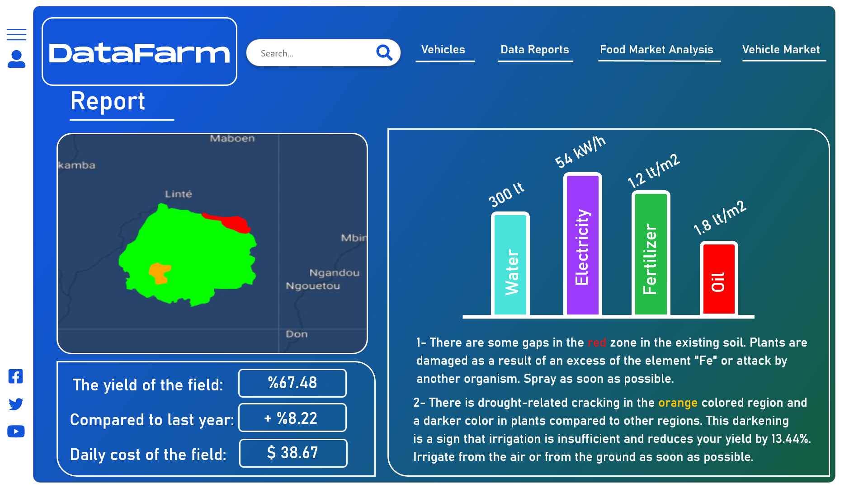Select the cyan Water bar
Viewport: 868px width, 488px height.
pos(510,264)
